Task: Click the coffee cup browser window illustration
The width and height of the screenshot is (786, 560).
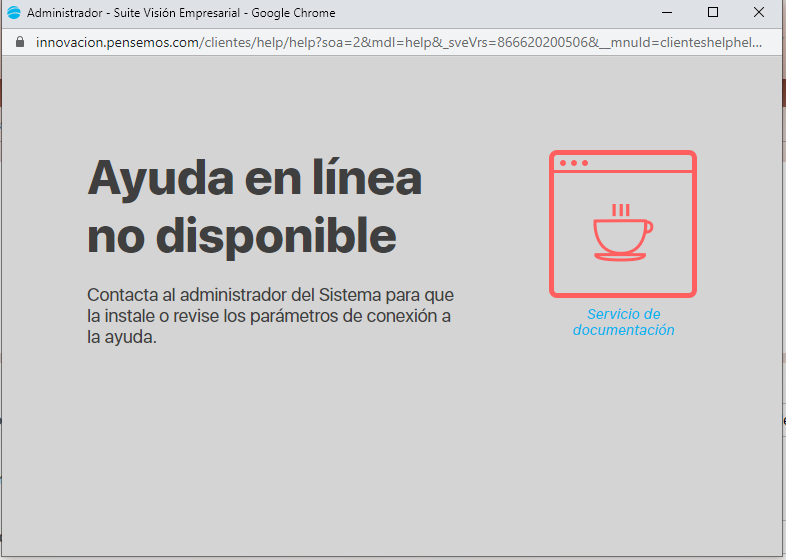Action: coord(623,224)
